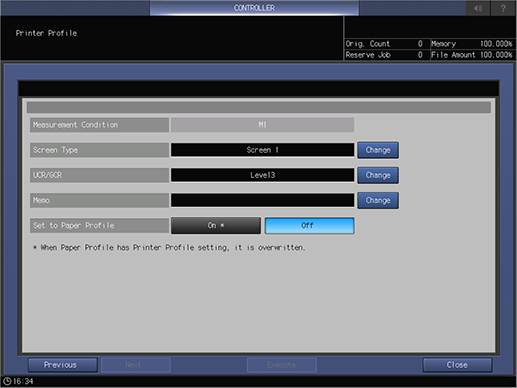The image size is (517, 388).
Task: Click the Measurement Condition M1 value
Action: [x=263, y=125]
